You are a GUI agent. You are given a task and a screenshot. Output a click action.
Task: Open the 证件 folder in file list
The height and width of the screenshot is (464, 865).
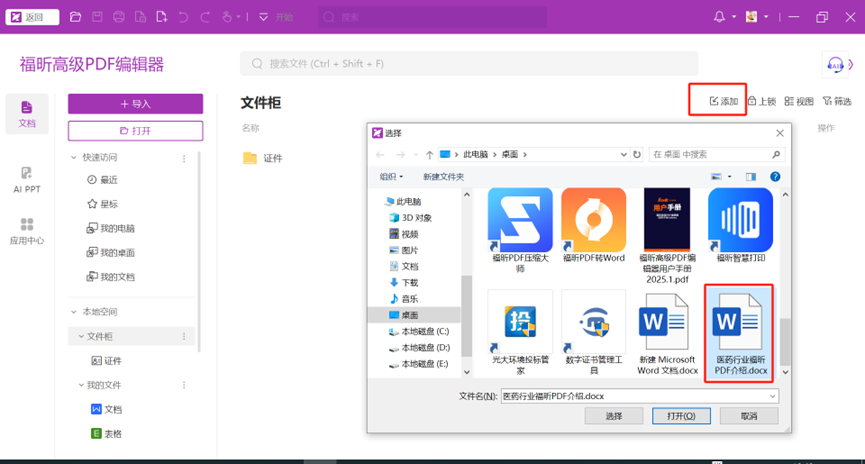(263, 158)
